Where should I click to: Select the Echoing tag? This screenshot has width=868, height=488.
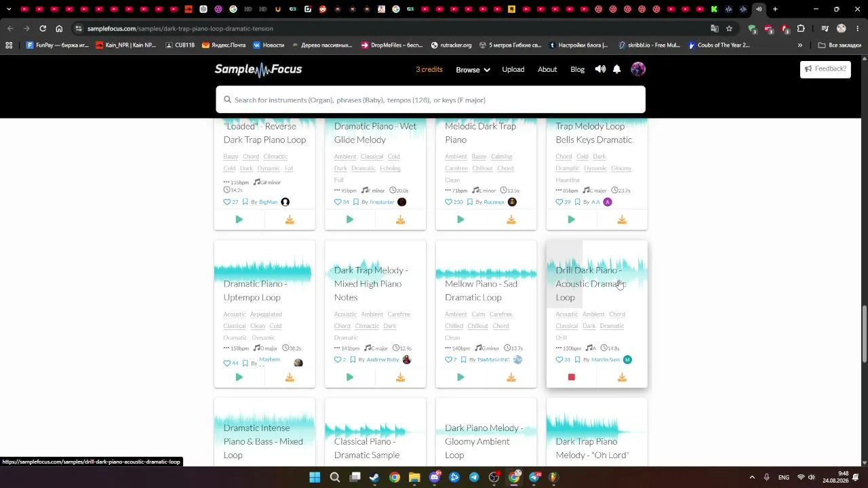tap(390, 168)
